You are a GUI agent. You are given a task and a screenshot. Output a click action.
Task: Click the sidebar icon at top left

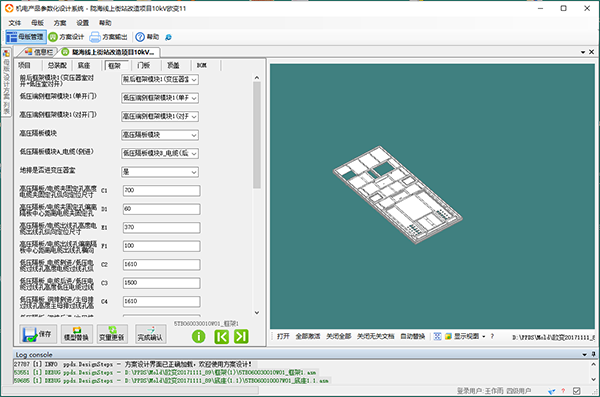[x=6, y=53]
